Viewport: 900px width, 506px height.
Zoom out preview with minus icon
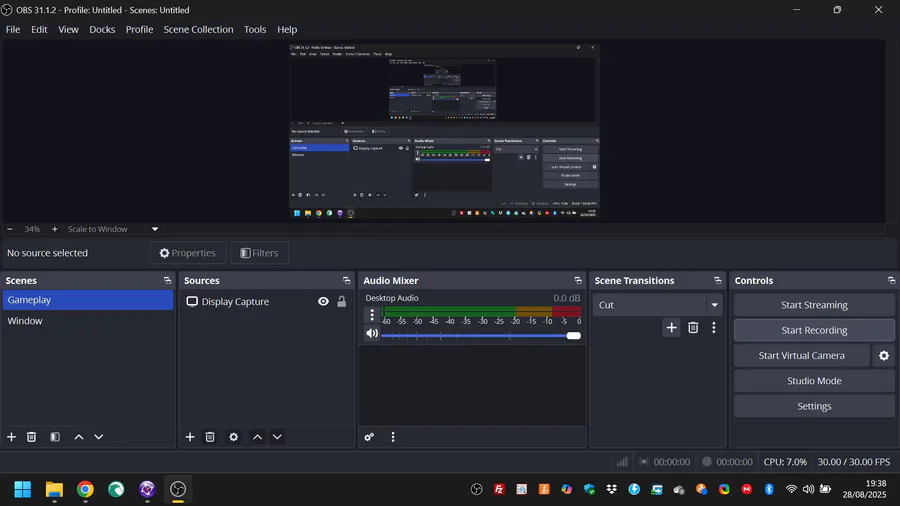pos(10,229)
